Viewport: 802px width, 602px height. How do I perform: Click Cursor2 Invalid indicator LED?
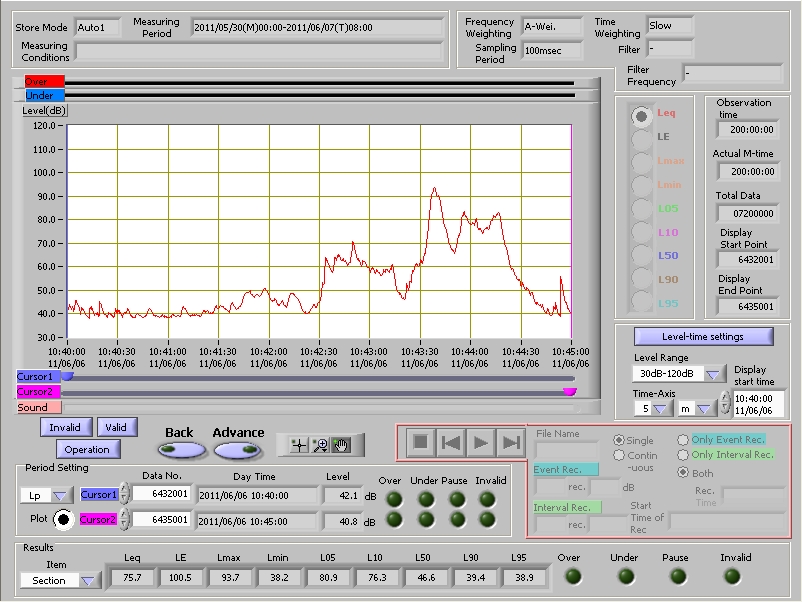[x=487, y=520]
